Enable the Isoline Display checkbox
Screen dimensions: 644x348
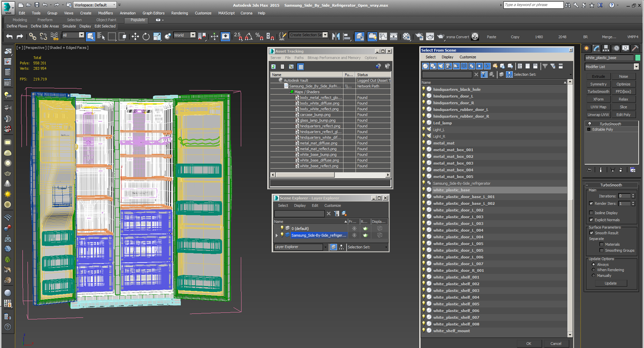591,213
